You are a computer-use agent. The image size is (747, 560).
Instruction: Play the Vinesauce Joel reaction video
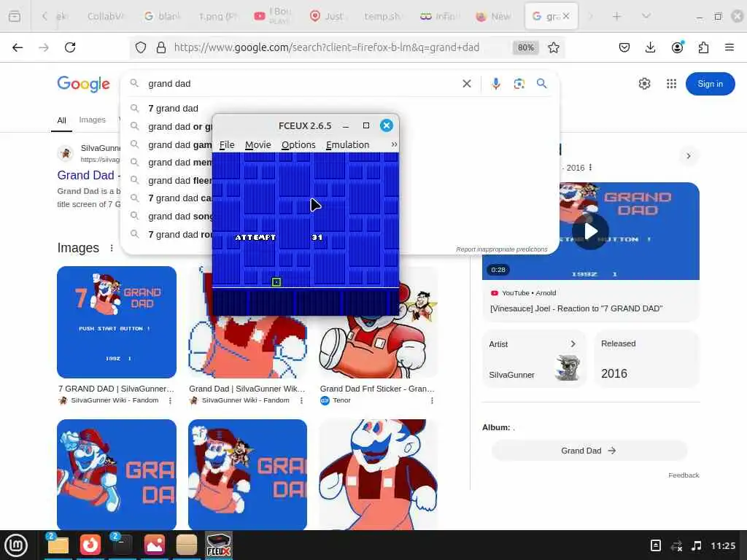click(590, 231)
